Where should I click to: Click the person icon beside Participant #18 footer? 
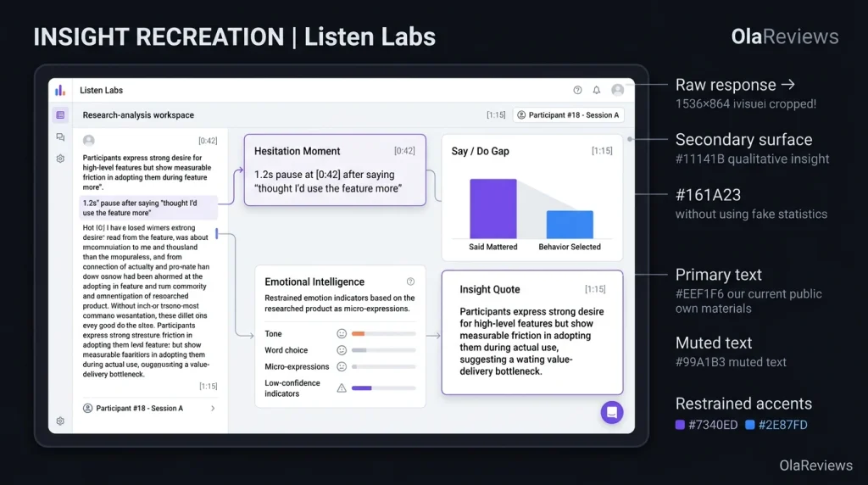coord(87,409)
